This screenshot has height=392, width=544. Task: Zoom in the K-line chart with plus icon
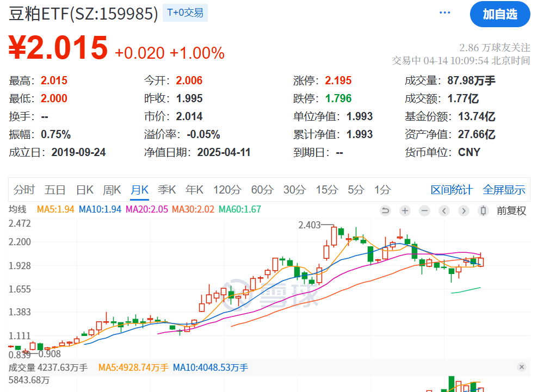coord(405,211)
